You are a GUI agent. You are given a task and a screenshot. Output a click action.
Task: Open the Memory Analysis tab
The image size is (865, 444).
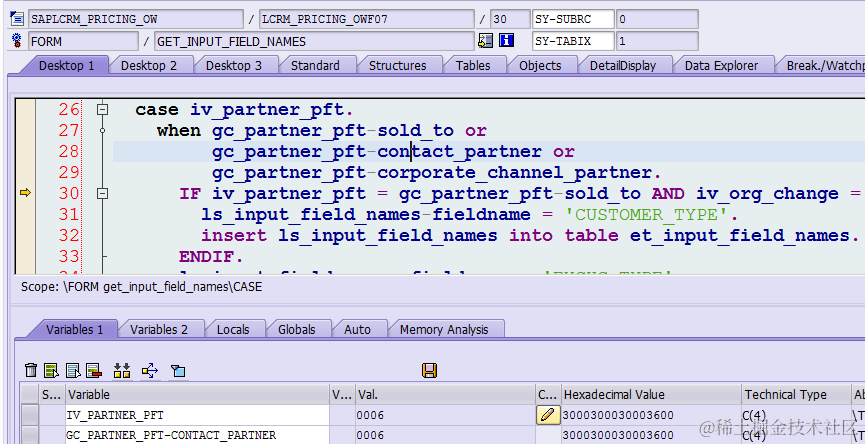click(x=444, y=329)
